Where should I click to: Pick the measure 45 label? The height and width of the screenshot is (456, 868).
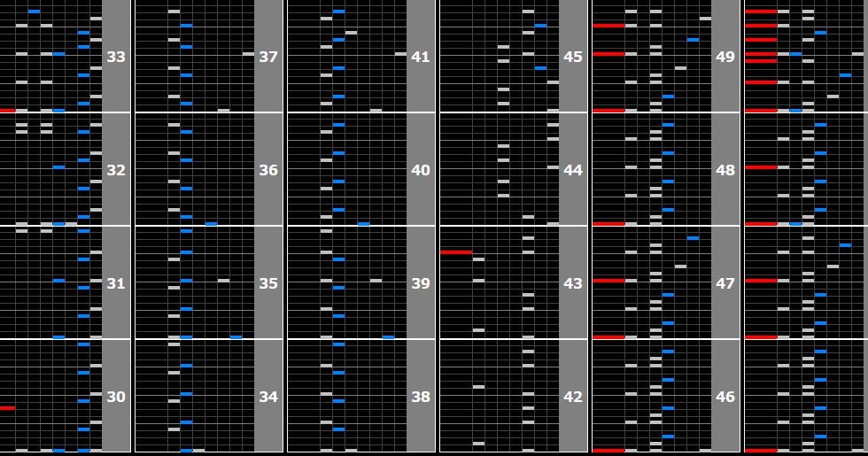[x=573, y=57]
